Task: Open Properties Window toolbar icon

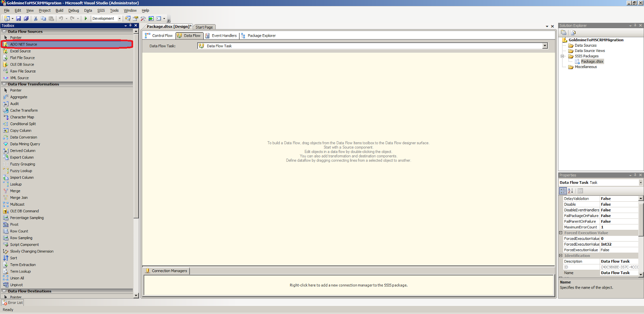Action: click(136, 19)
